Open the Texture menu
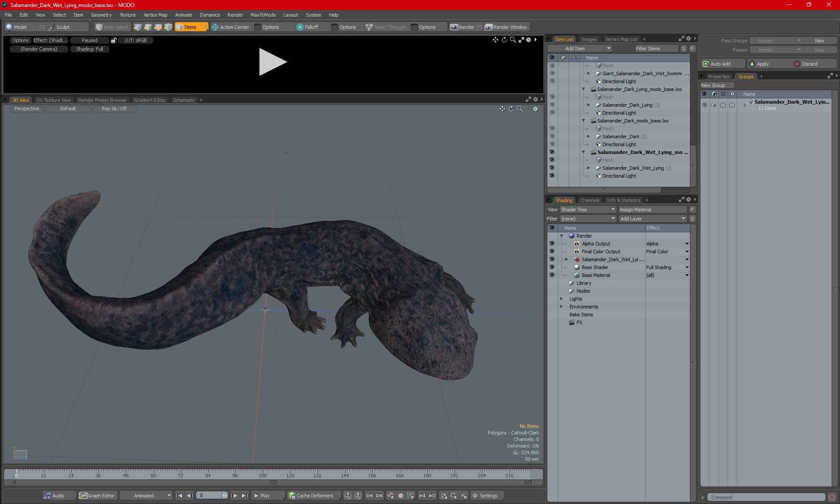This screenshot has height=504, width=840. [x=127, y=15]
